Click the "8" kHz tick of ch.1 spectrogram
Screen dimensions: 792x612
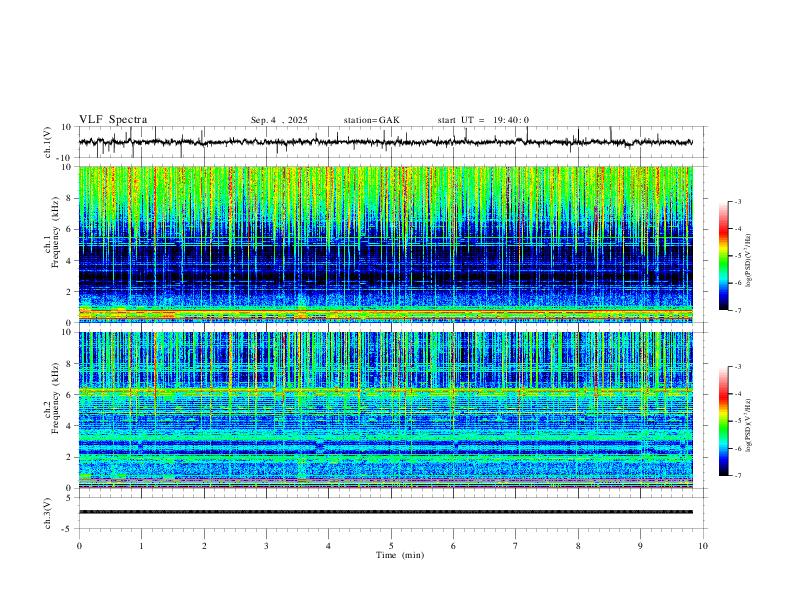tap(71, 198)
